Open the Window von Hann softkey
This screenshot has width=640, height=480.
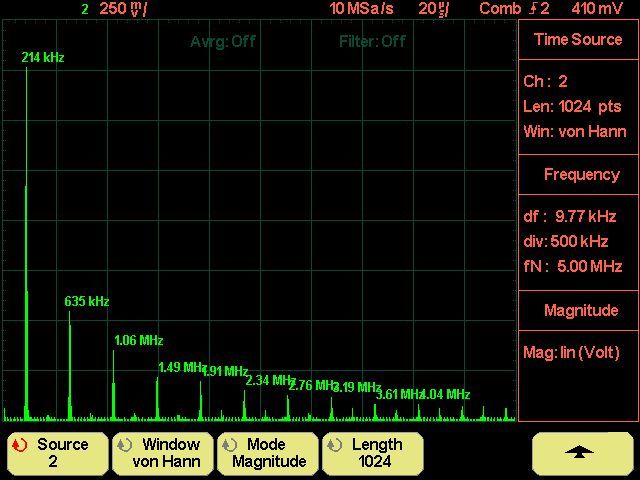162,453
